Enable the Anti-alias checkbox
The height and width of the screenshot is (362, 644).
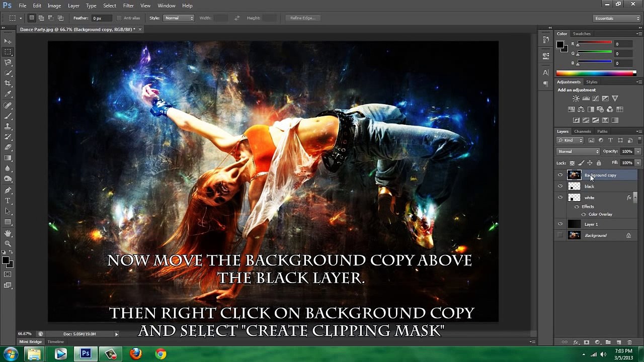click(x=119, y=18)
